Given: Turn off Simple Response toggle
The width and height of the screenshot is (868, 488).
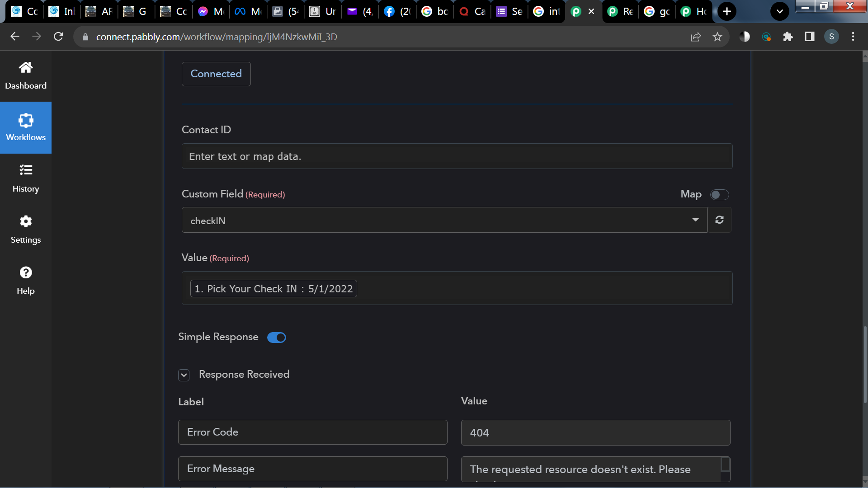Looking at the screenshot, I should coord(277,338).
